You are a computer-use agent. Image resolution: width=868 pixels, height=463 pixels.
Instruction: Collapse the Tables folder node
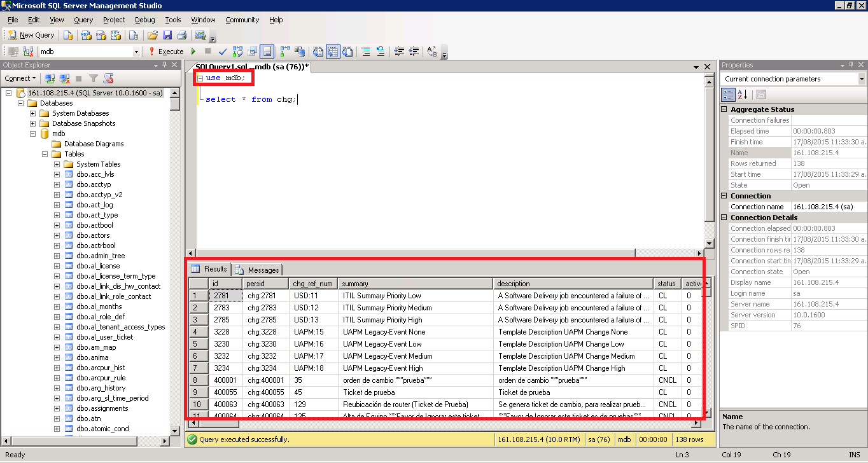click(45, 154)
